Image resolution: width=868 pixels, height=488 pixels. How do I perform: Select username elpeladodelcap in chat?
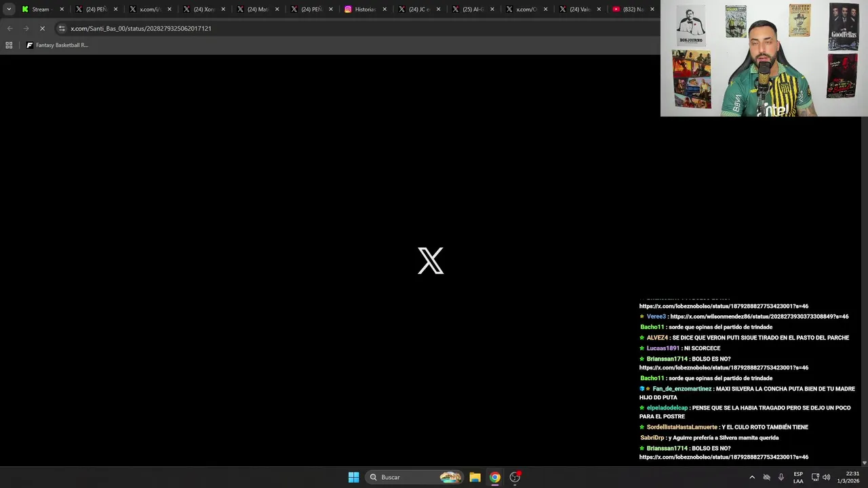pos(667,408)
